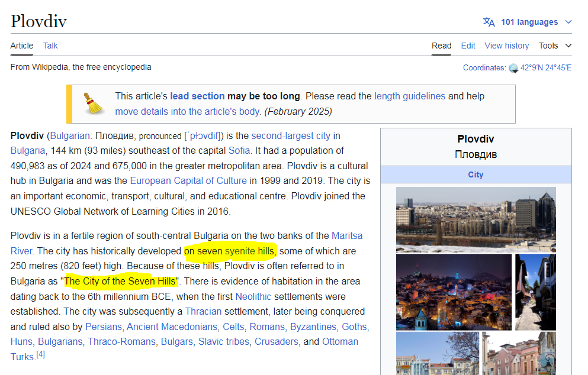Follow 'move details into the article's body' link

click(x=187, y=112)
